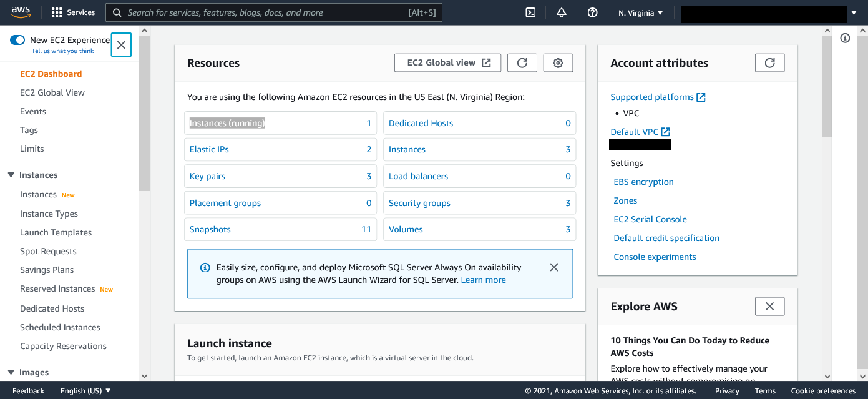Open Default credit specification link
The height and width of the screenshot is (399, 868).
tap(666, 239)
